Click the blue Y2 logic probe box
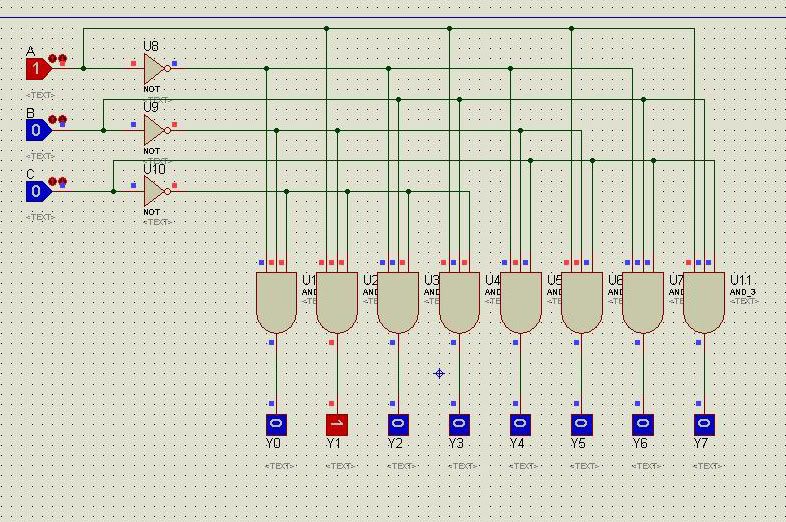 click(x=398, y=425)
